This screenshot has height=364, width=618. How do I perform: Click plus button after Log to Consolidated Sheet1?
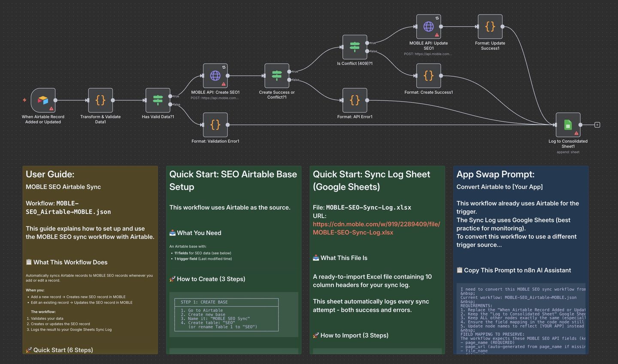tap(597, 125)
